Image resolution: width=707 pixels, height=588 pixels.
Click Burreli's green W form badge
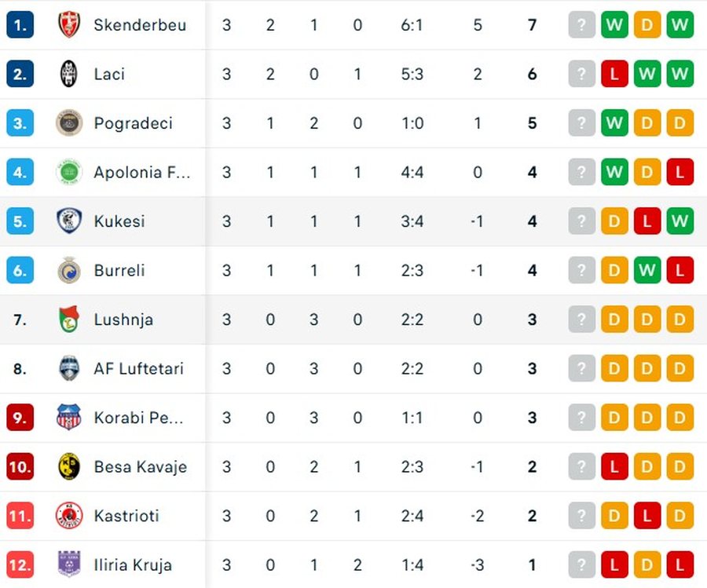pos(647,270)
